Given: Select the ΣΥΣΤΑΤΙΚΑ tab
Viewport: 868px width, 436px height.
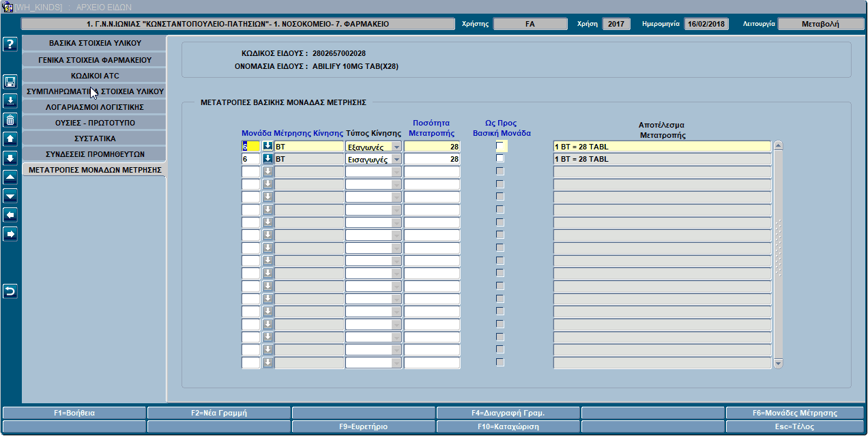Looking at the screenshot, I should coord(94,138).
